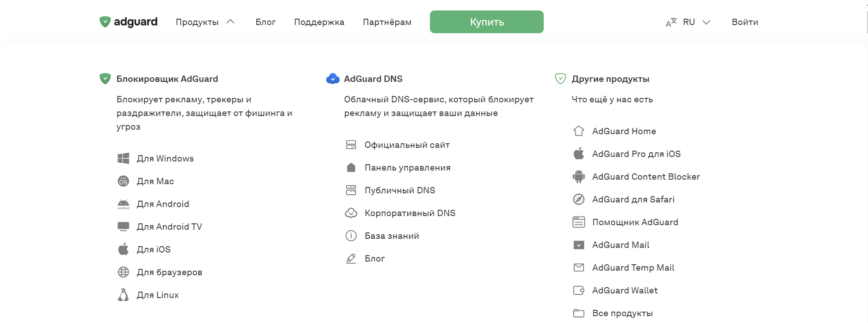Click the Apple icon next to Для iOS

pos(123,249)
